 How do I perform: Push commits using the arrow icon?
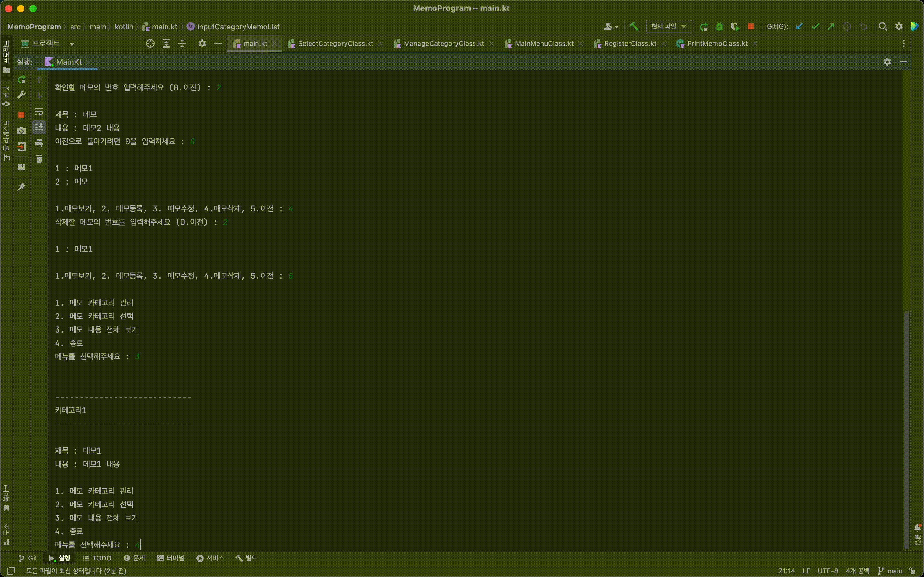tap(831, 26)
